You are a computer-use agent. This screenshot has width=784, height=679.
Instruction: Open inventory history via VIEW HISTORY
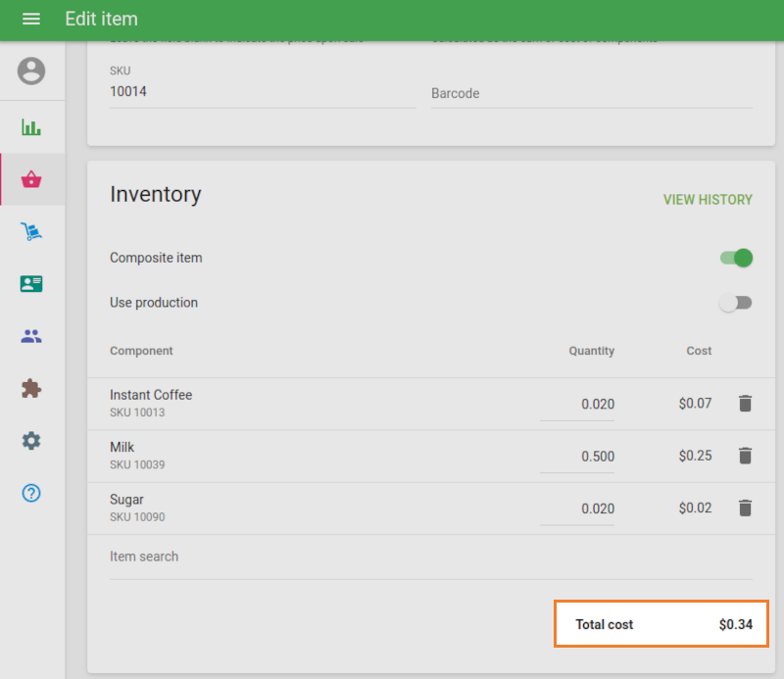[x=709, y=200]
